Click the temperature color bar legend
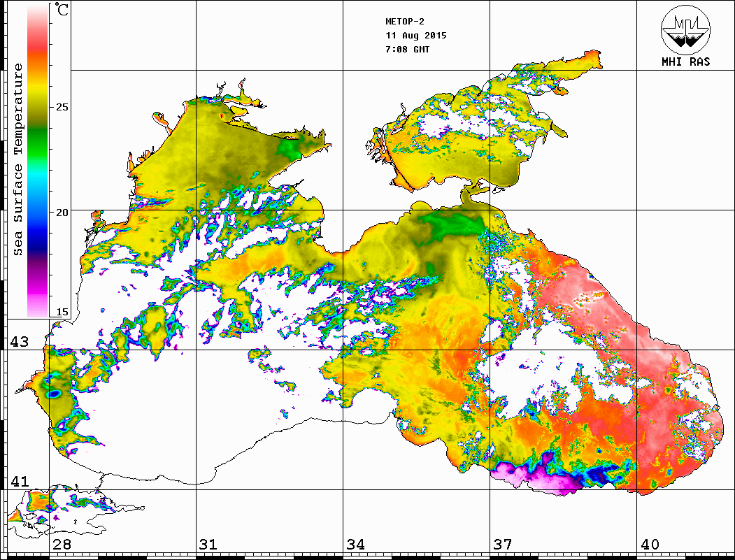735x560 pixels. point(38,160)
